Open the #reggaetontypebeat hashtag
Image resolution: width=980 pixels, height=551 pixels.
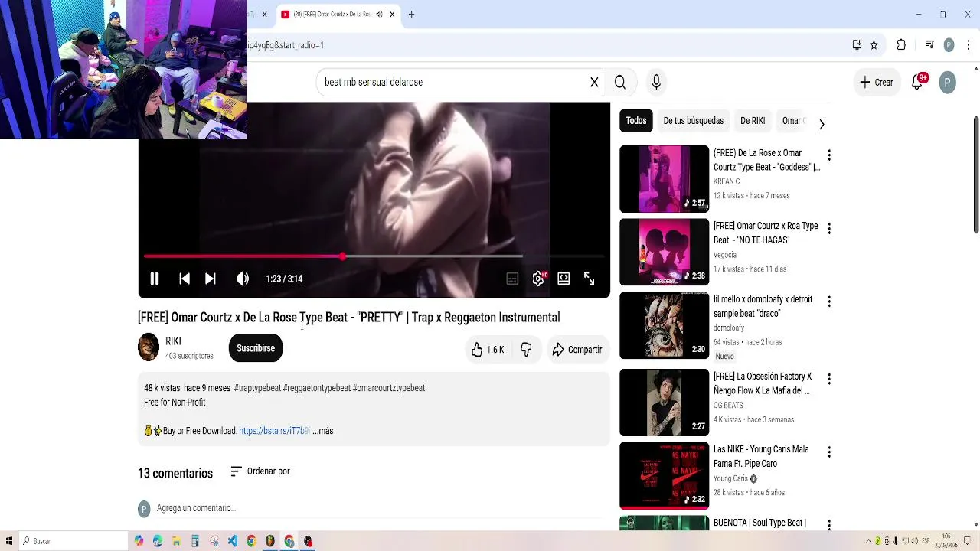pos(316,388)
